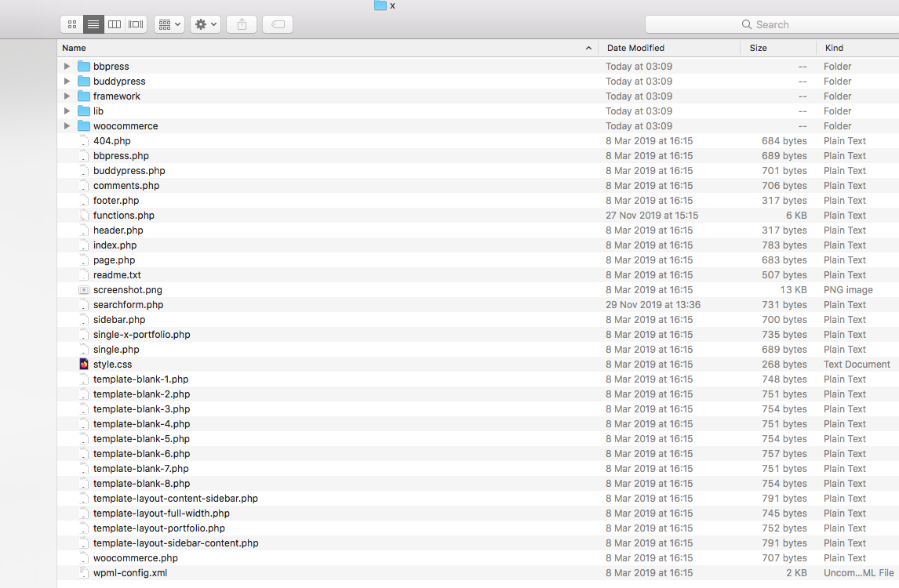Select the comments.php file name
Screen dimensions: 899x588
point(126,186)
